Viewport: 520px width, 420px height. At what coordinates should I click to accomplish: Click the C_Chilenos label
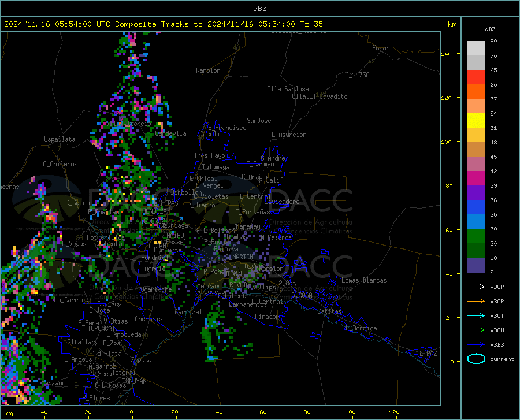point(60,164)
